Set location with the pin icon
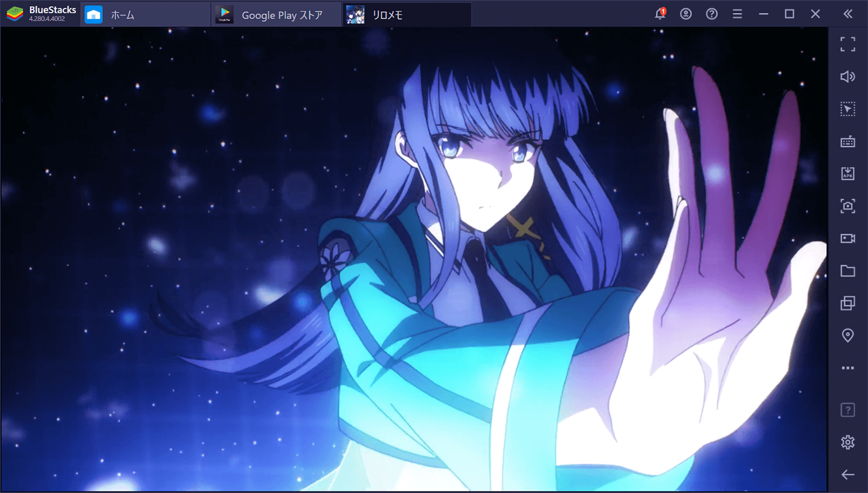 pos(848,336)
